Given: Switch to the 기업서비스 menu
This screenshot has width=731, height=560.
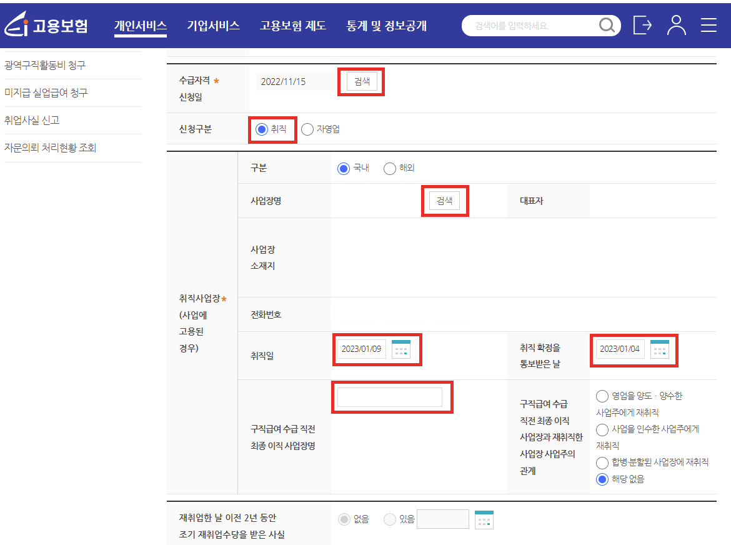Looking at the screenshot, I should point(213,26).
